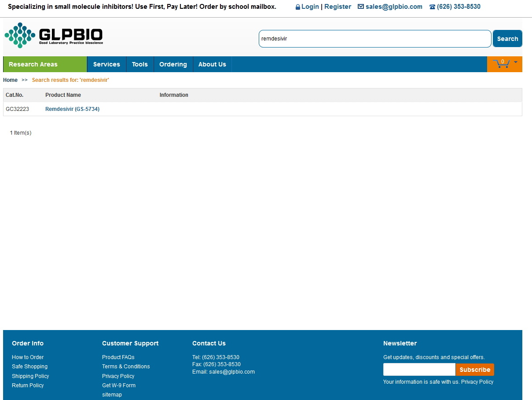532x400 pixels.
Task: Click the telephone icon beside phone number
Action: (x=432, y=7)
